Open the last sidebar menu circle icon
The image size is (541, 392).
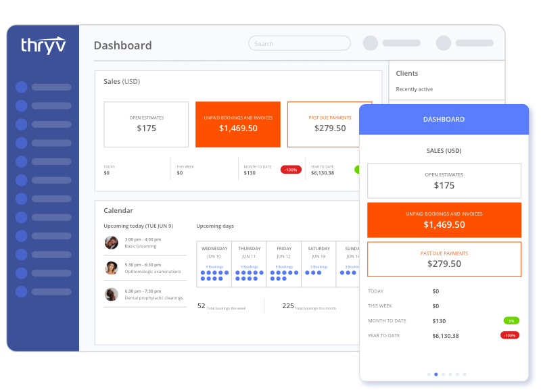pos(22,292)
